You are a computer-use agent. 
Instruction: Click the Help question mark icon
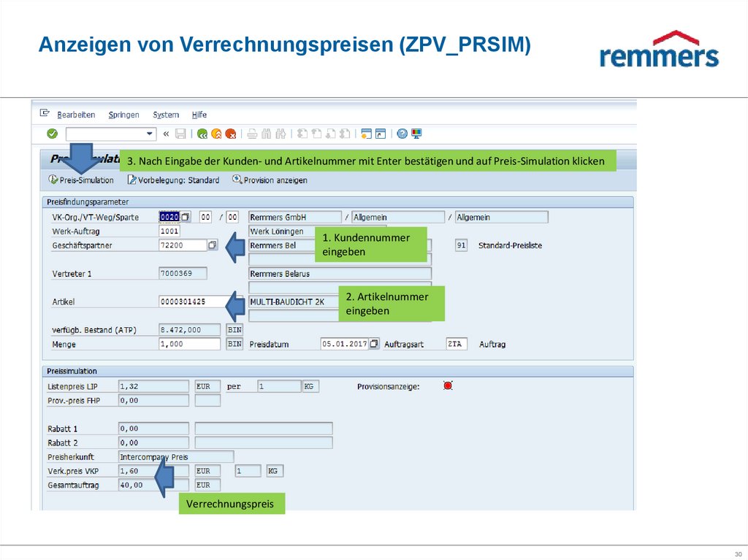[x=402, y=134]
